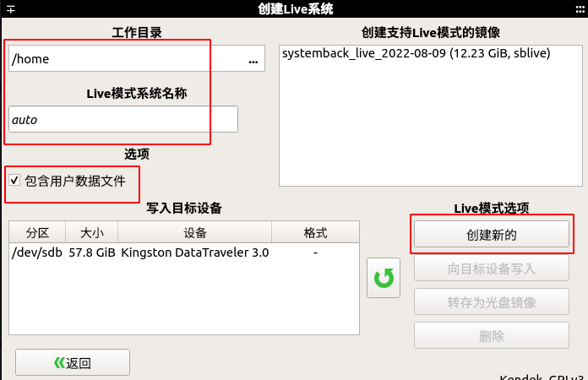This screenshot has width=588, height=380.
Task: Click the dotted grip icon at title bar right
Action: (580, 9)
